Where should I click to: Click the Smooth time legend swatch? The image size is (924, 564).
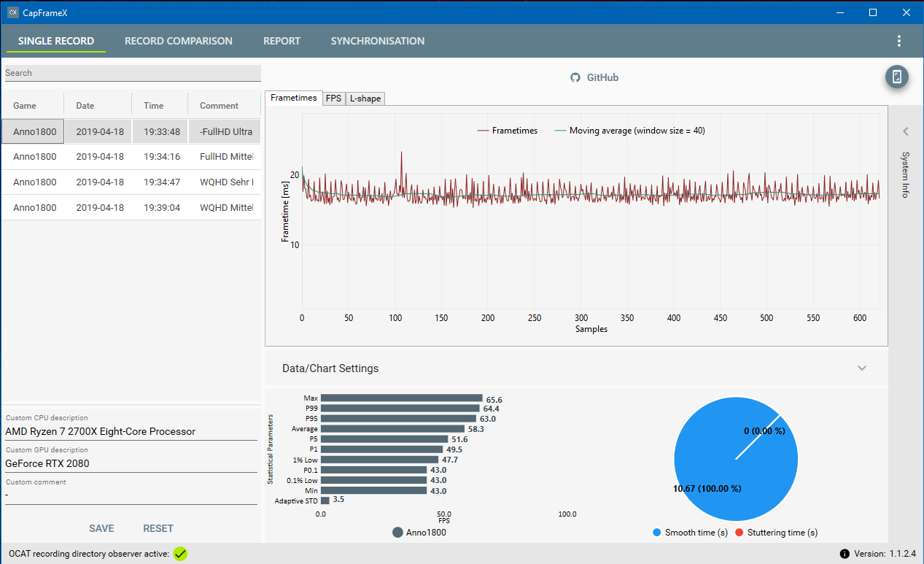(659, 533)
